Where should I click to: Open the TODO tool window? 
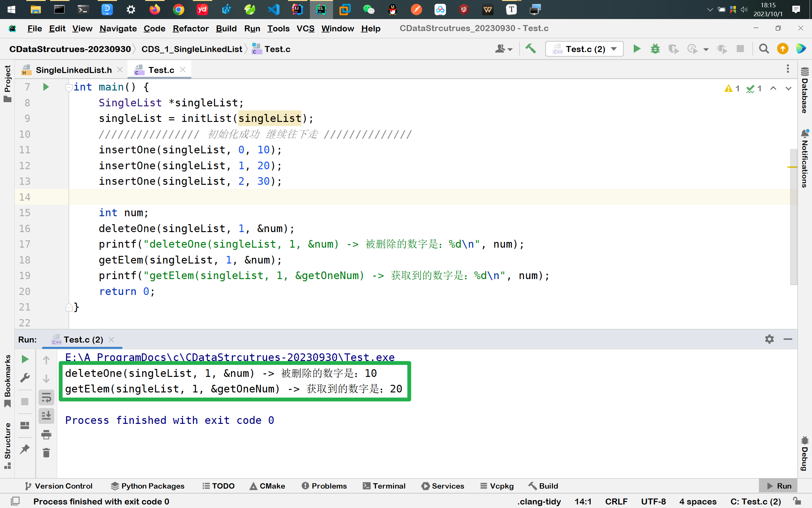click(x=219, y=486)
